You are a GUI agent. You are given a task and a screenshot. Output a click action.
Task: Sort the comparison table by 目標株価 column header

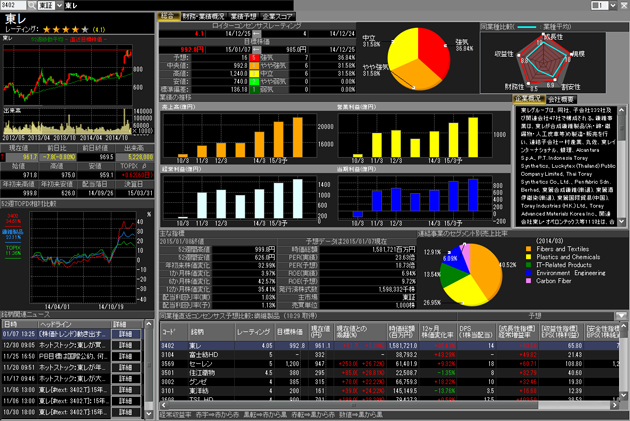[291, 332]
